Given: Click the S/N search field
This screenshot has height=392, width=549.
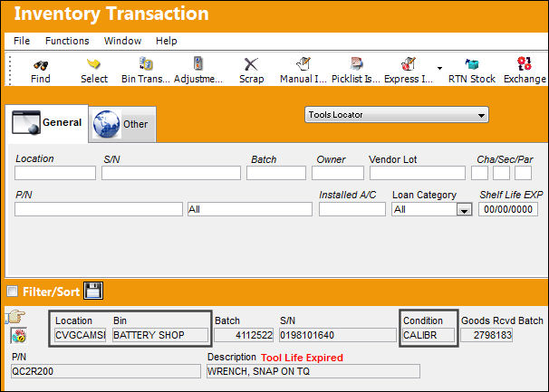Looking at the screenshot, I should coord(171,173).
